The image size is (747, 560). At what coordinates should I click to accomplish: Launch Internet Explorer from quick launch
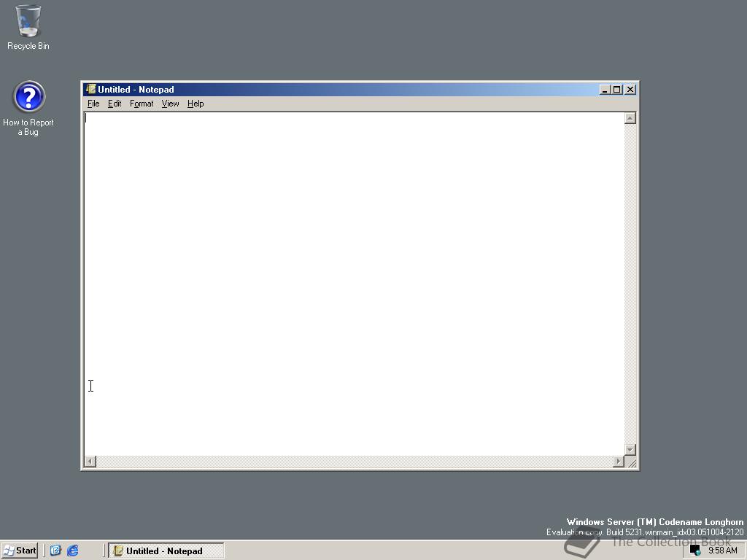pyautogui.click(x=72, y=551)
